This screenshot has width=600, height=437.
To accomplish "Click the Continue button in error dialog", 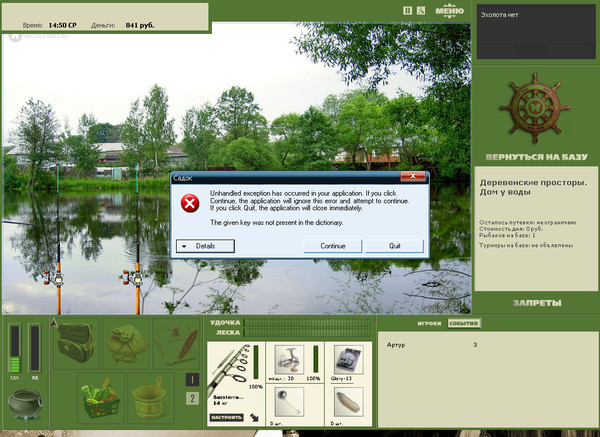I will coord(333,245).
